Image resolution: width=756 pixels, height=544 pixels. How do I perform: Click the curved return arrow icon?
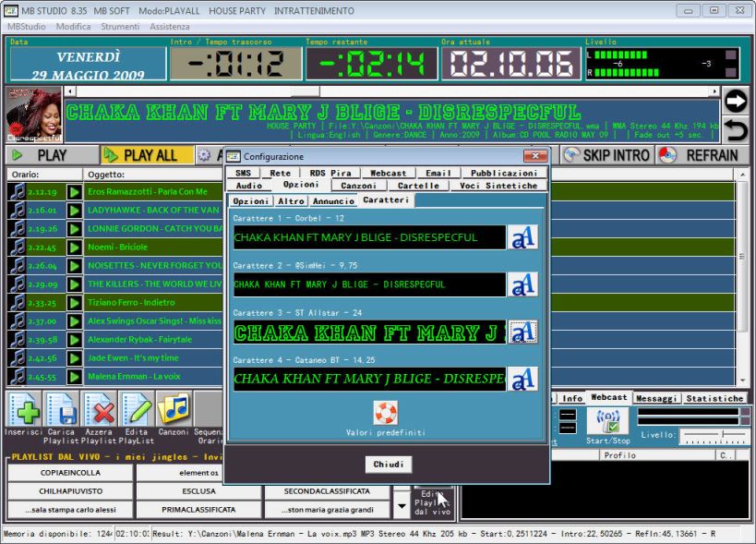pyautogui.click(x=736, y=129)
